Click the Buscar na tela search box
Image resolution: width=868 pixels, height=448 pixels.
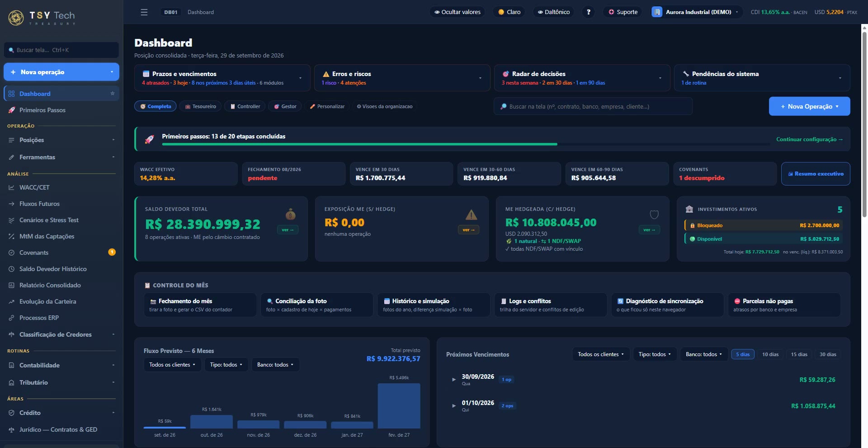[x=593, y=106]
